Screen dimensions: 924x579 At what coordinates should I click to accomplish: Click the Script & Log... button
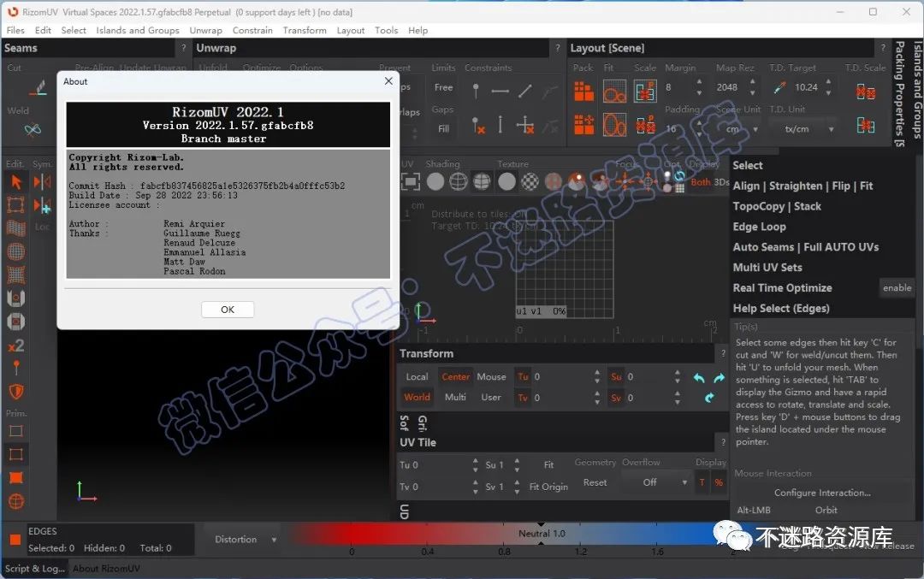(34, 569)
